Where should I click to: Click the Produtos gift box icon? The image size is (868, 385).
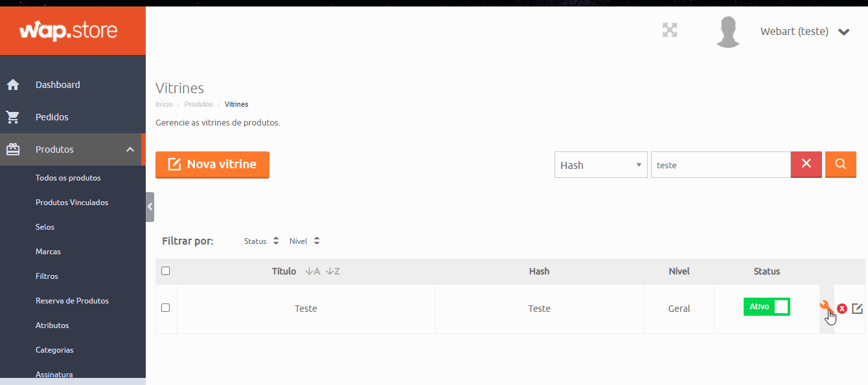pos(13,149)
